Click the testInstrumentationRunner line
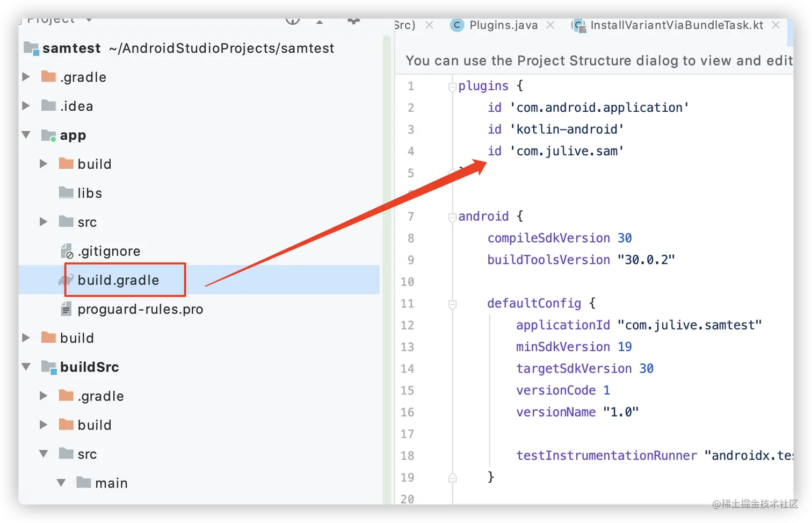Image resolution: width=812 pixels, height=523 pixels. pos(654,456)
